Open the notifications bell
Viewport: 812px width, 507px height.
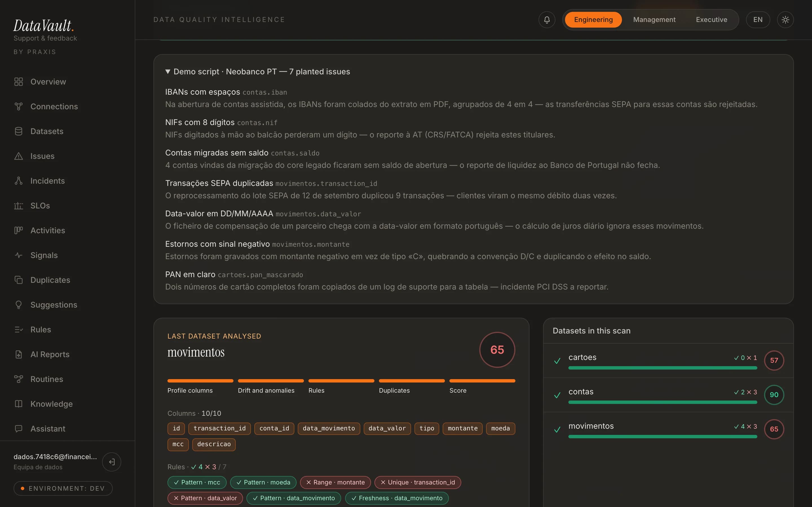coord(547,20)
